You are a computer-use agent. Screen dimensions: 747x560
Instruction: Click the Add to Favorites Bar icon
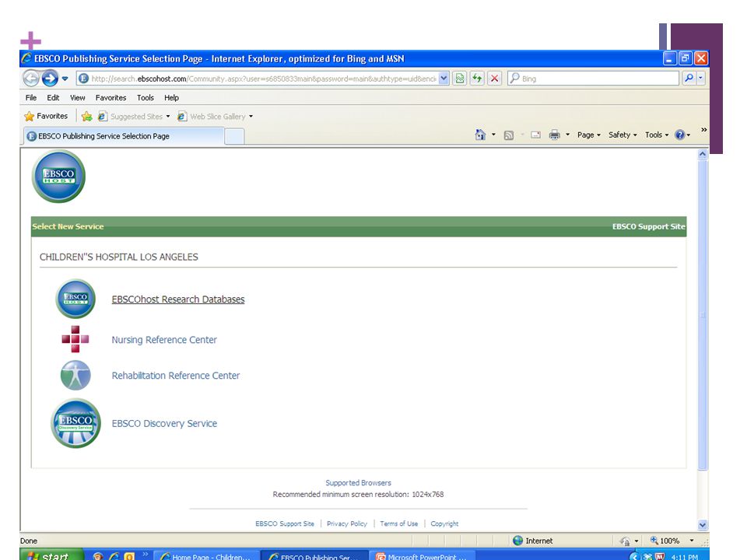point(86,116)
